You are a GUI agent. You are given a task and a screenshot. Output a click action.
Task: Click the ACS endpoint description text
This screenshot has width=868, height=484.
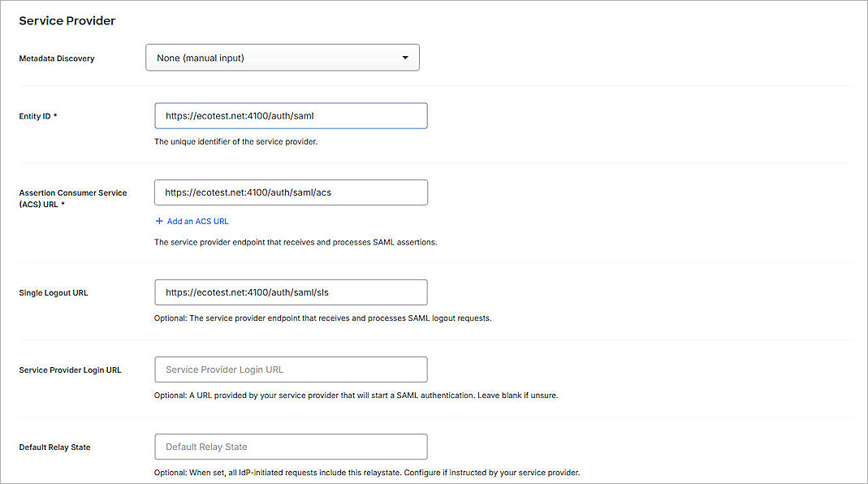(x=296, y=242)
